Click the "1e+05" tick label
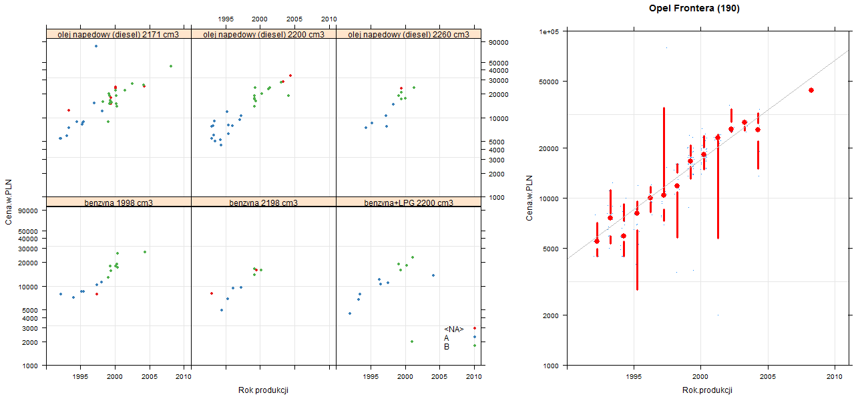The image size is (868, 401). pyautogui.click(x=550, y=31)
